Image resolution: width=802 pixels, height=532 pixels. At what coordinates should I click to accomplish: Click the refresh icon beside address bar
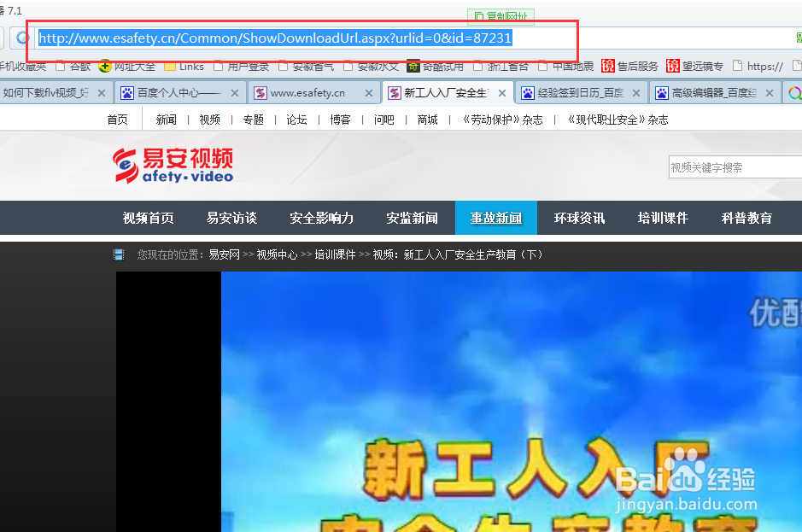point(22,38)
